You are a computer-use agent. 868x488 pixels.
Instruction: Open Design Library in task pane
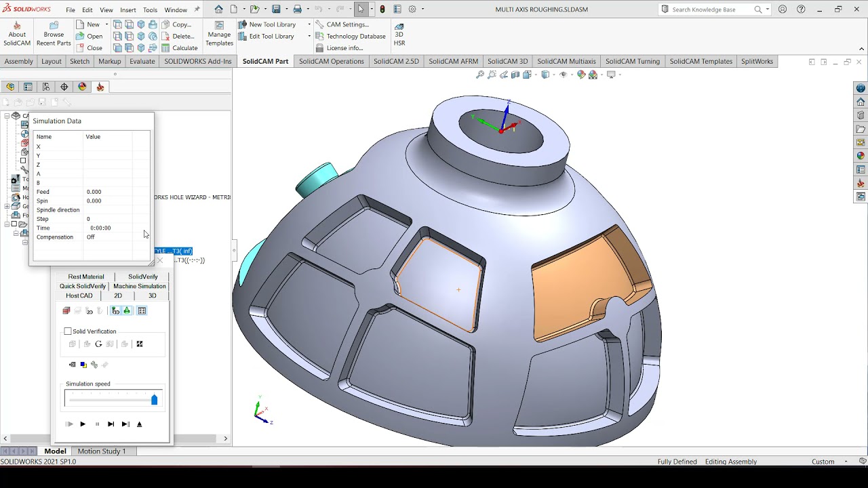coord(861,115)
